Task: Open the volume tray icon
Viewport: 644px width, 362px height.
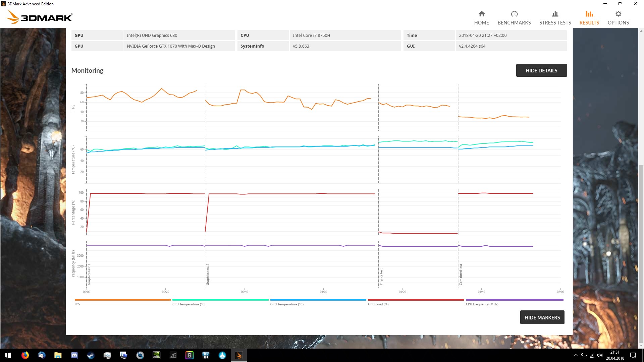Action: [x=600, y=355]
